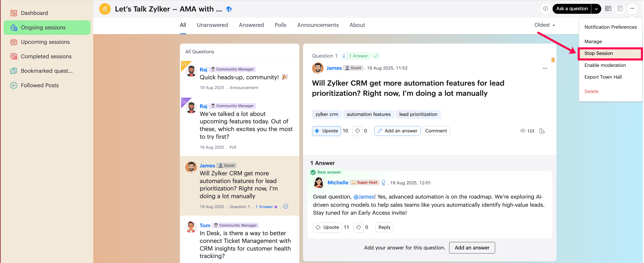
Task: Open the 1 Answer badge on Question 1
Action: tap(355, 56)
